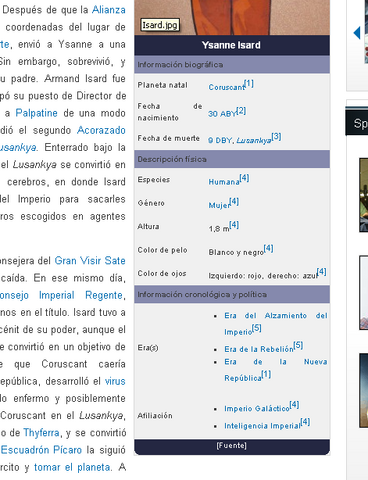Click reference [4] next to 1,8 m
This screenshot has height=480, width=368.
pyautogui.click(x=234, y=225)
